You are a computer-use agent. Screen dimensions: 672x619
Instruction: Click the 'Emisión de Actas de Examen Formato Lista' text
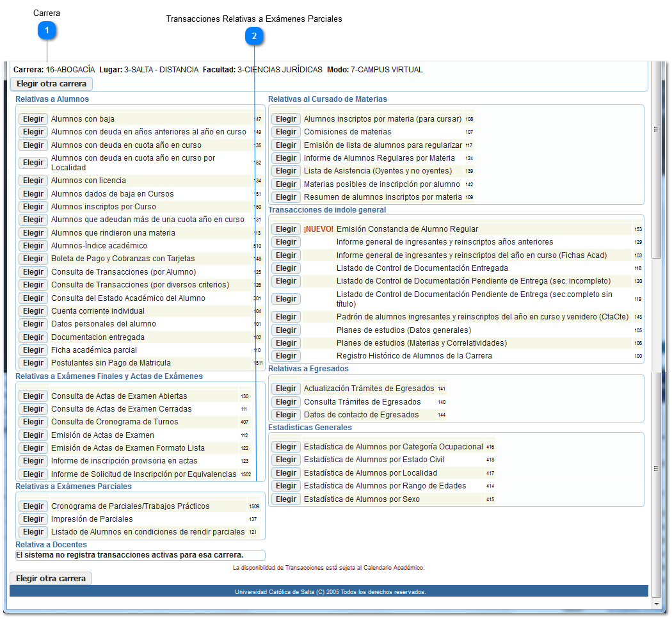coord(128,448)
